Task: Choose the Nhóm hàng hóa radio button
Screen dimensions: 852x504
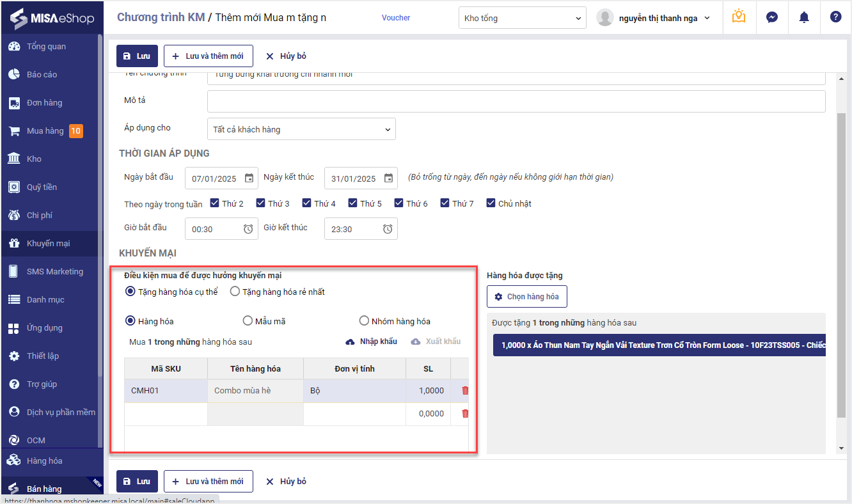Action: (365, 321)
